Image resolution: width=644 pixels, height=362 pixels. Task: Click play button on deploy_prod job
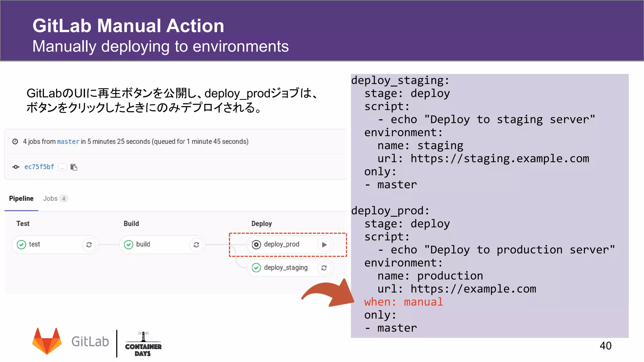pyautogui.click(x=324, y=245)
